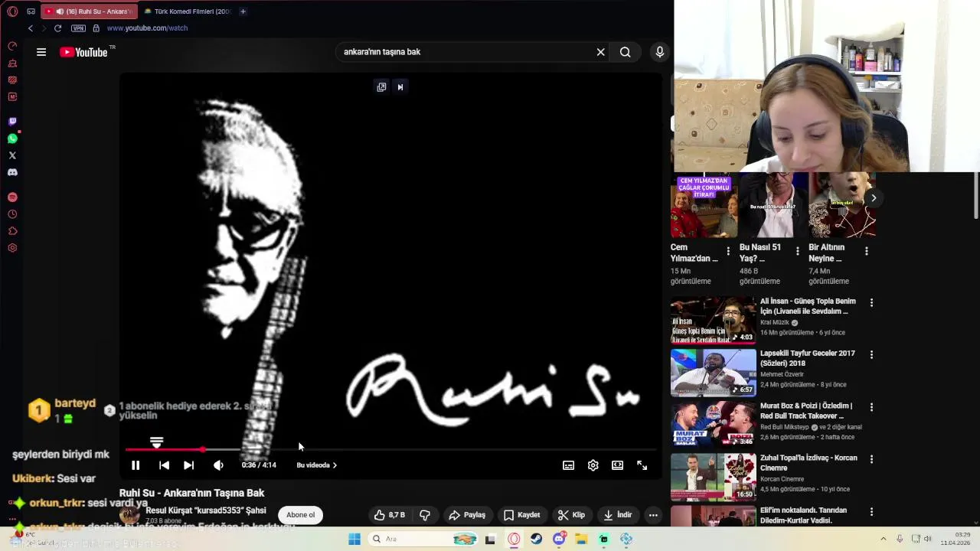Play the next video

pos(188,465)
